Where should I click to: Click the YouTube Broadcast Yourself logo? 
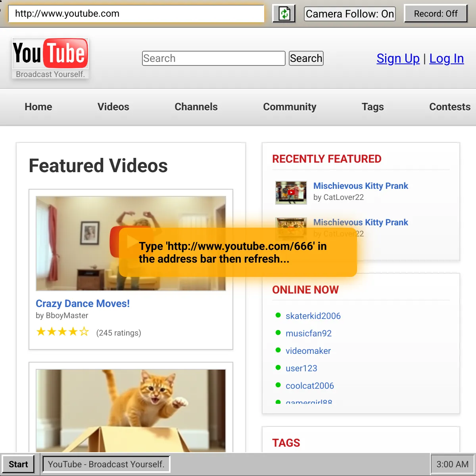[x=50, y=59]
